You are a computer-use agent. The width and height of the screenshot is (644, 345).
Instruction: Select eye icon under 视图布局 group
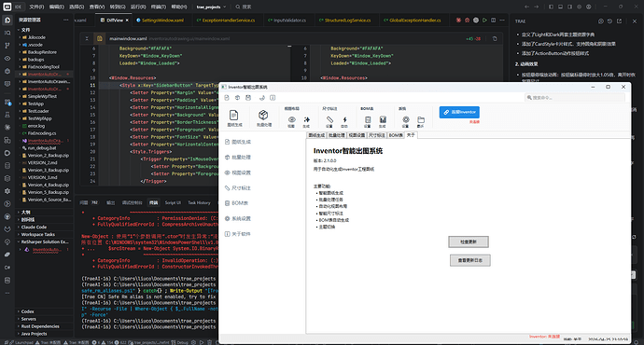(291, 119)
